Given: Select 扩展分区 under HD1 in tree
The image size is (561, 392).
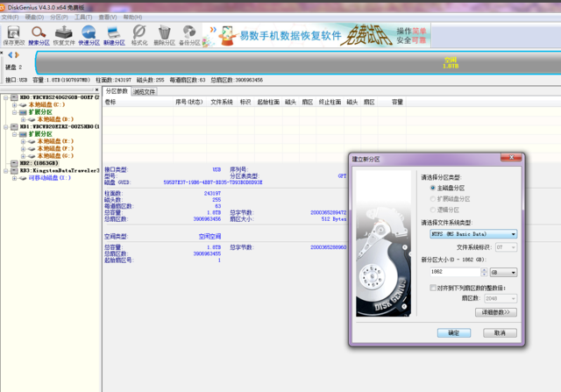Looking at the screenshot, I should point(40,134).
